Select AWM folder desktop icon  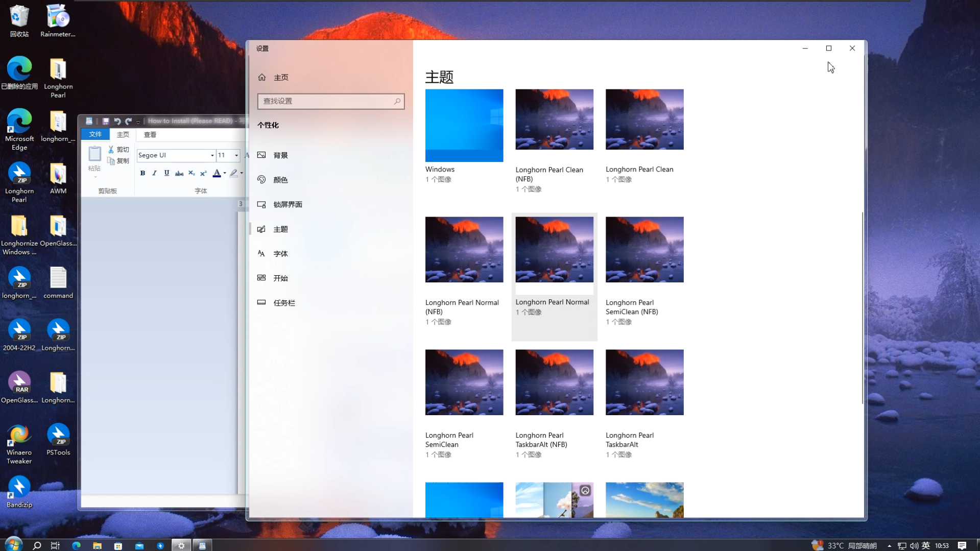[58, 179]
